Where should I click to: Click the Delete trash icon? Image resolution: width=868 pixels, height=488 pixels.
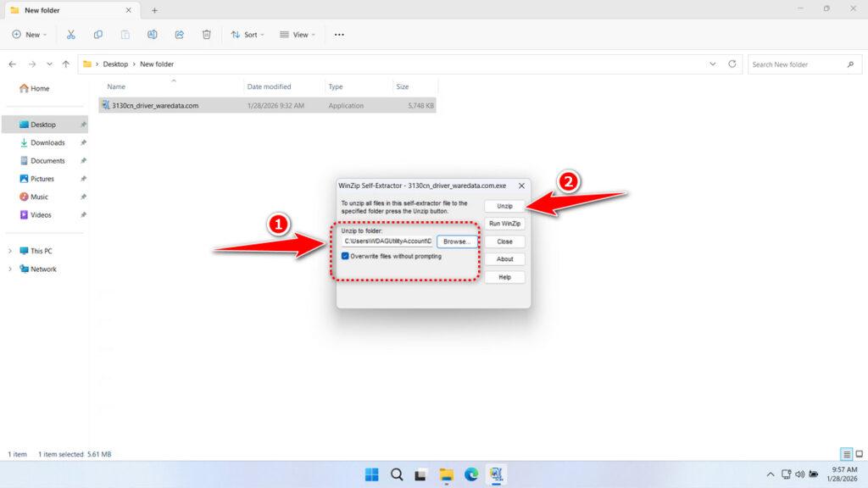(x=205, y=34)
